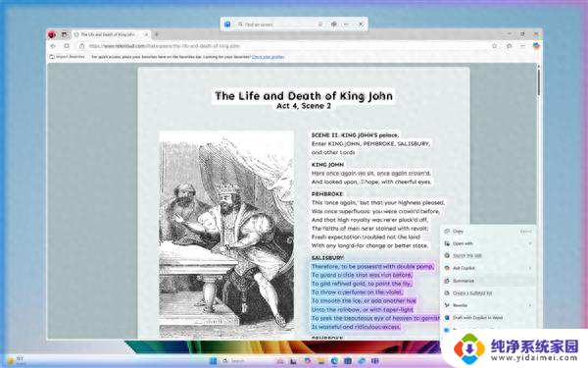This screenshot has height=368, width=588.
Task: Open the Copilot sidebar icon in browser
Action: point(536,46)
